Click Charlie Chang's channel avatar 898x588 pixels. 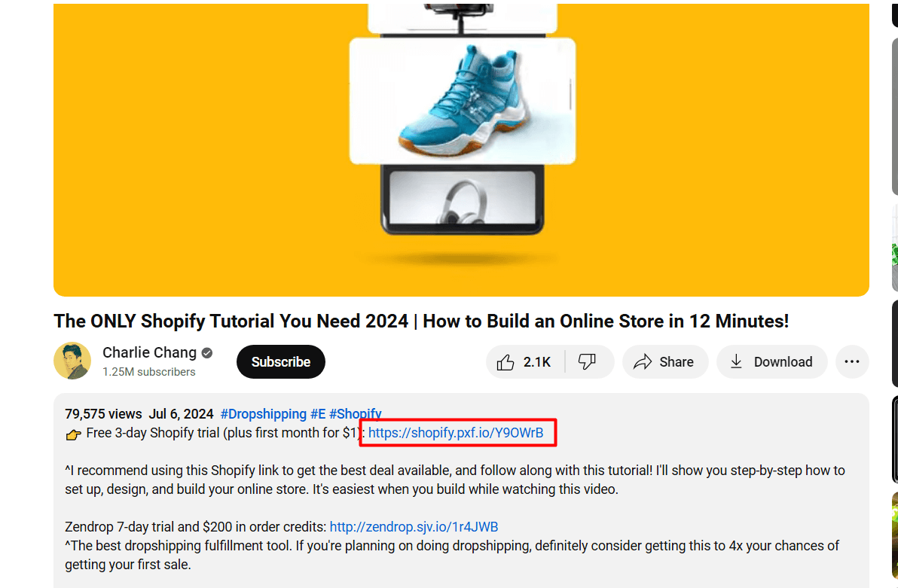72,361
